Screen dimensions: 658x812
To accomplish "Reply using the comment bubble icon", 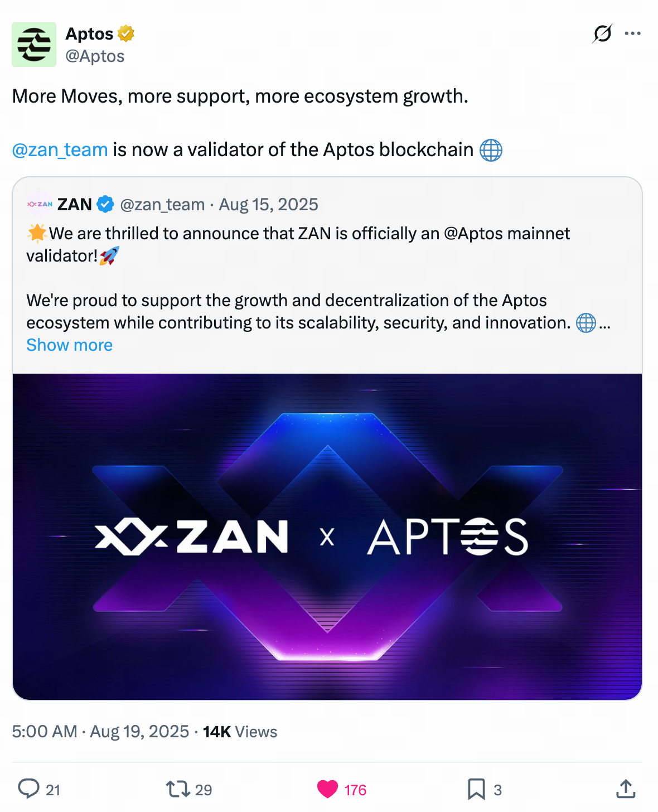I will coord(29,789).
